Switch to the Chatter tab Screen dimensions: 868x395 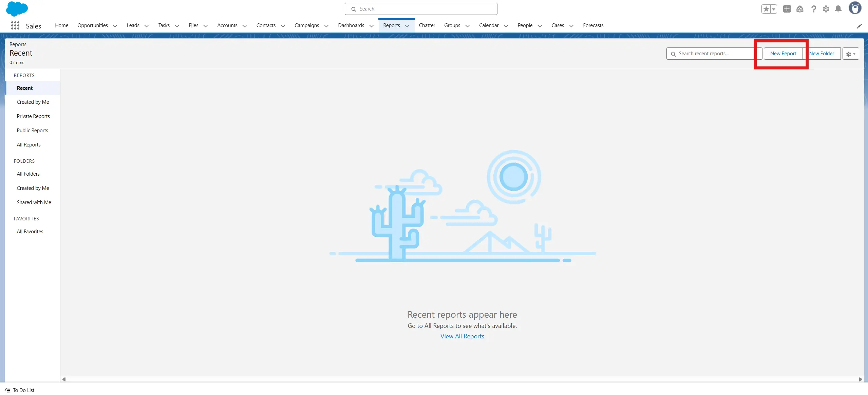point(427,25)
